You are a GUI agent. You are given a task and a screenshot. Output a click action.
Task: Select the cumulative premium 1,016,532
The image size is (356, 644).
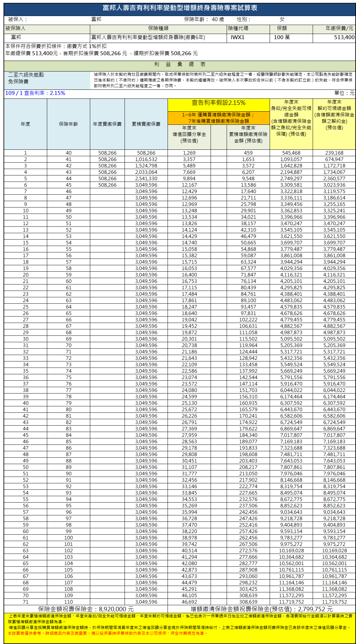[x=146, y=159]
